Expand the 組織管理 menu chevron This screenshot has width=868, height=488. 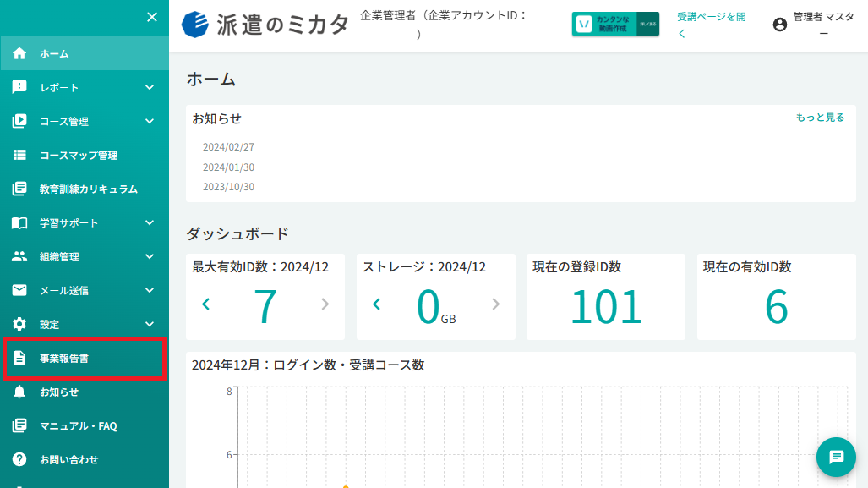(x=150, y=256)
